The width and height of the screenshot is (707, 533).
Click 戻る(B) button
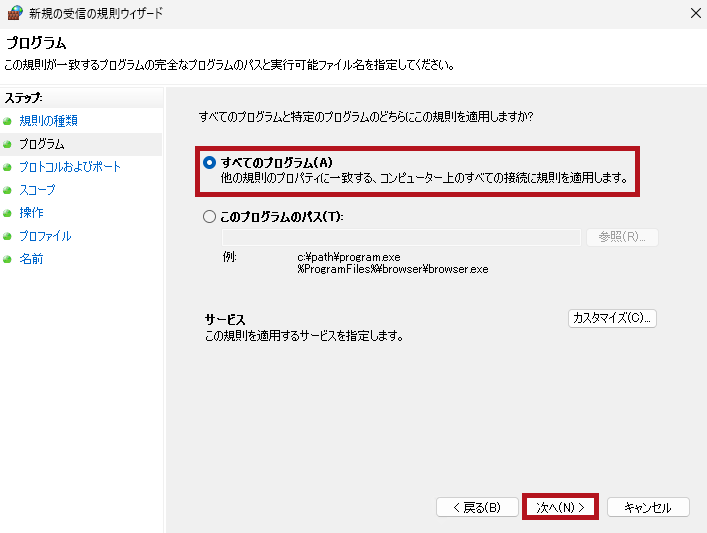click(x=477, y=507)
